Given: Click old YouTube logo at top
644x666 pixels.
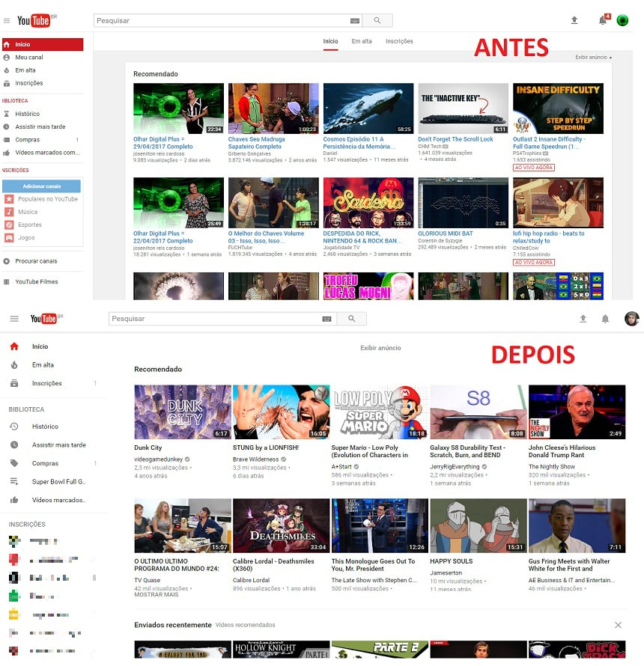Looking at the screenshot, I should tap(34, 20).
